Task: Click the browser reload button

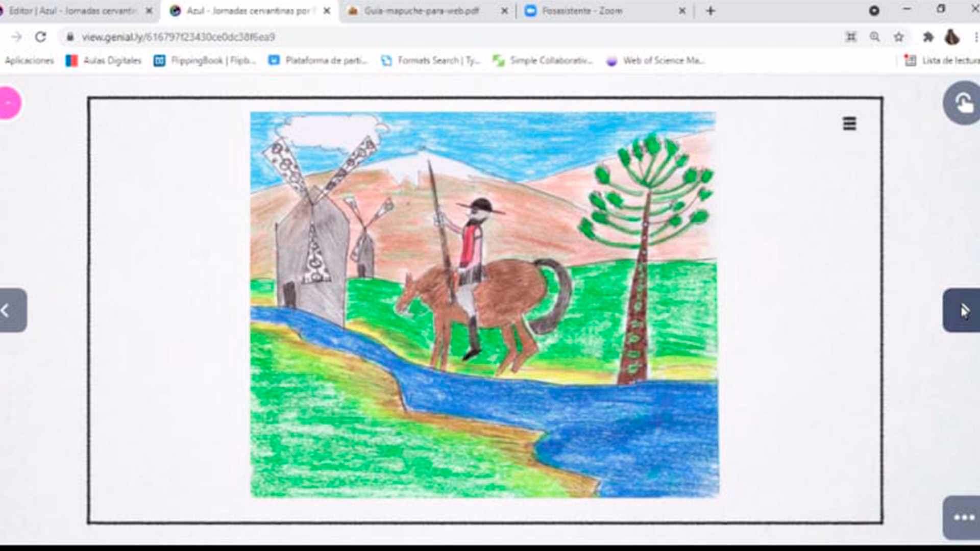Action: pyautogui.click(x=41, y=37)
